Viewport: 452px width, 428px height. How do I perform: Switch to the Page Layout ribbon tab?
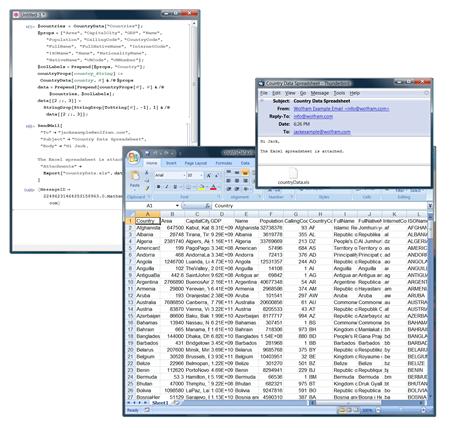(x=196, y=163)
